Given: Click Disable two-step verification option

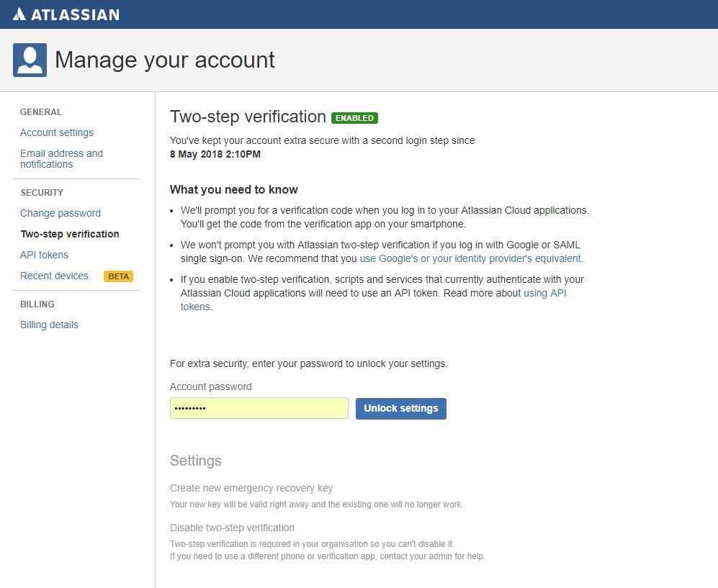Looking at the screenshot, I should point(232,528).
